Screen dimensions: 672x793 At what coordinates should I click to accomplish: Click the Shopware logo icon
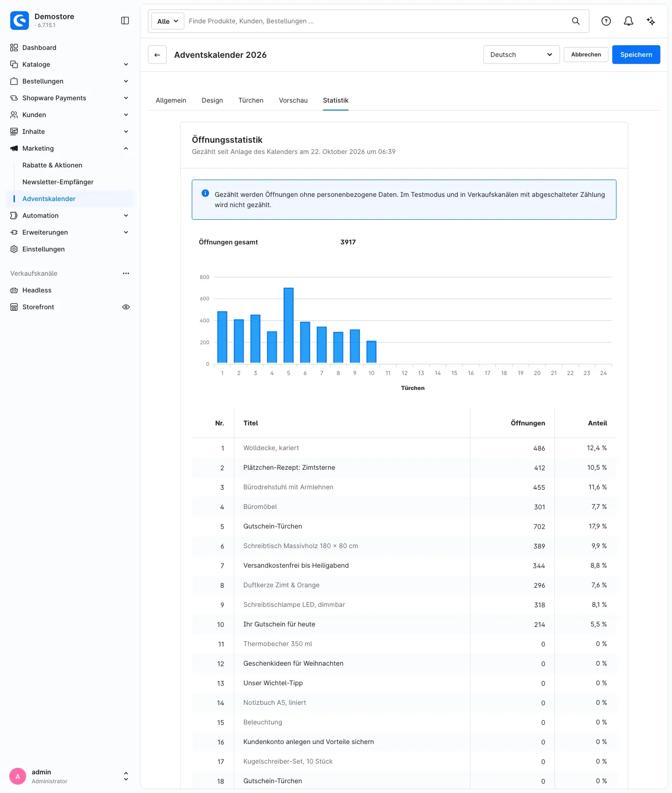tap(20, 21)
